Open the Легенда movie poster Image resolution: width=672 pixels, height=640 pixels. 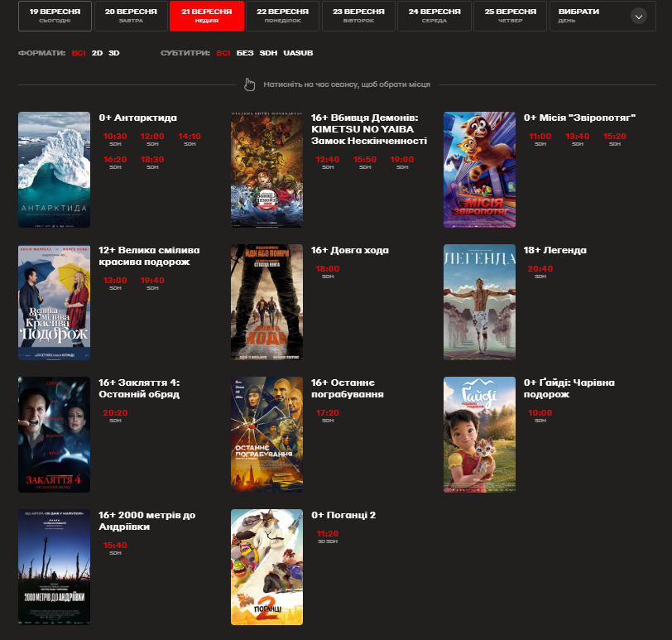pos(479,302)
